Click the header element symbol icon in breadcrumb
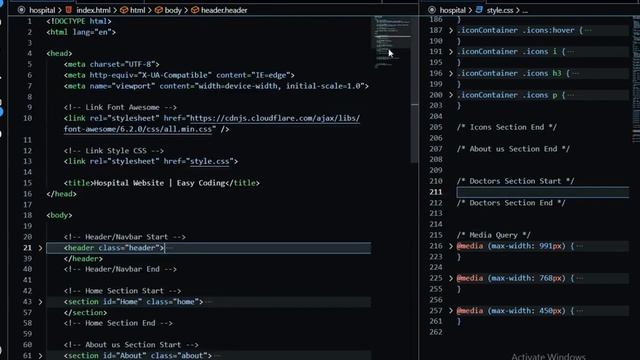Screen dimensions: 640x360 pyautogui.click(x=195, y=10)
